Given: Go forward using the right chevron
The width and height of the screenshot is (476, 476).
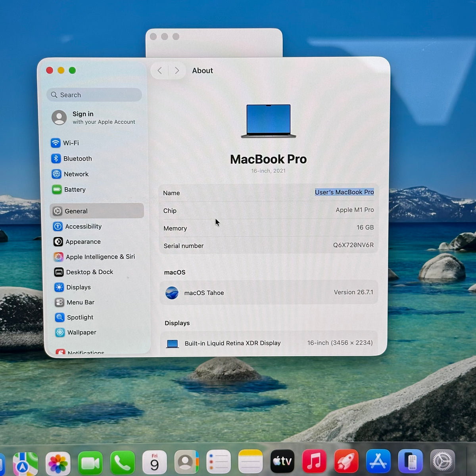Looking at the screenshot, I should 177,71.
